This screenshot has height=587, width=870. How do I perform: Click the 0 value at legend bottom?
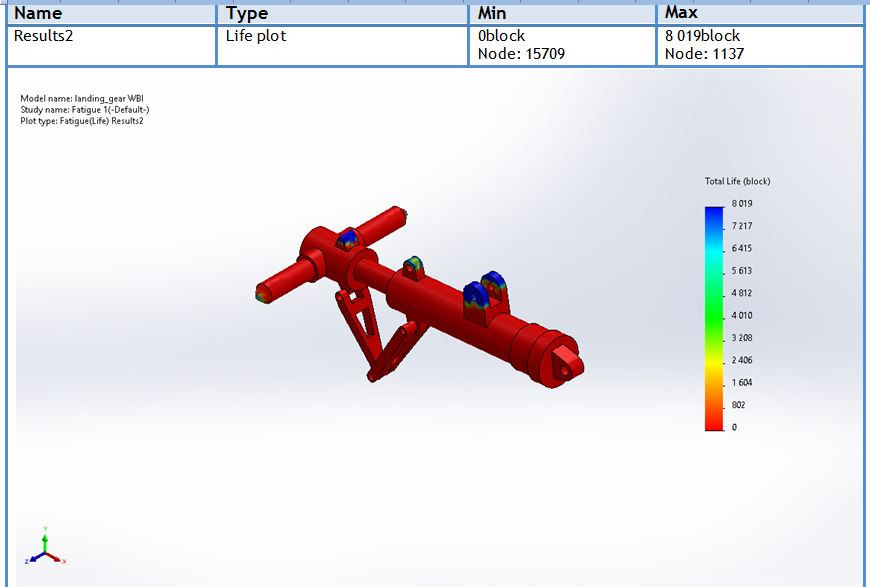(733, 425)
